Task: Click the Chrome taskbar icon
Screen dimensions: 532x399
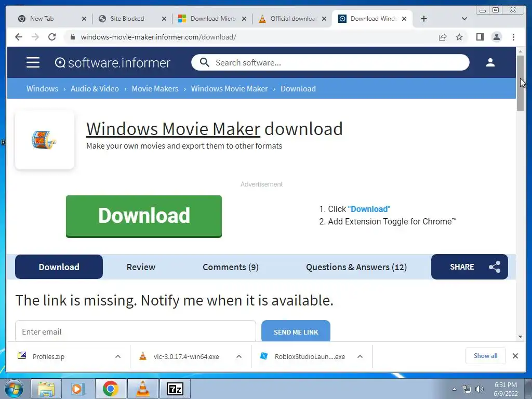Action: tap(110, 389)
